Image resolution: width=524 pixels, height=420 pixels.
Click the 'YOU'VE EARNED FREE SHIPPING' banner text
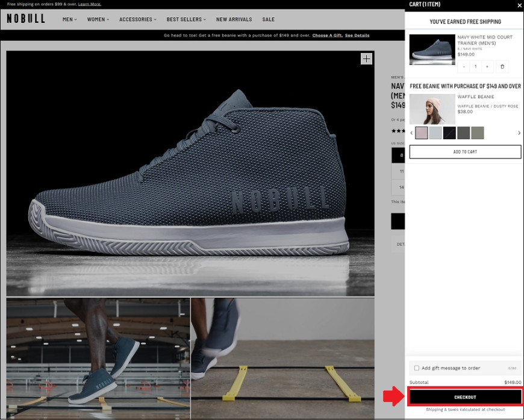[x=465, y=22]
